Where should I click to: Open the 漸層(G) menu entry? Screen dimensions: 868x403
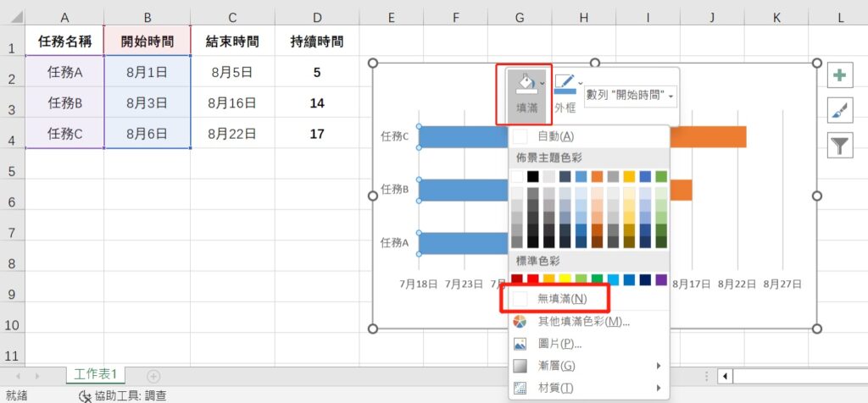point(589,366)
